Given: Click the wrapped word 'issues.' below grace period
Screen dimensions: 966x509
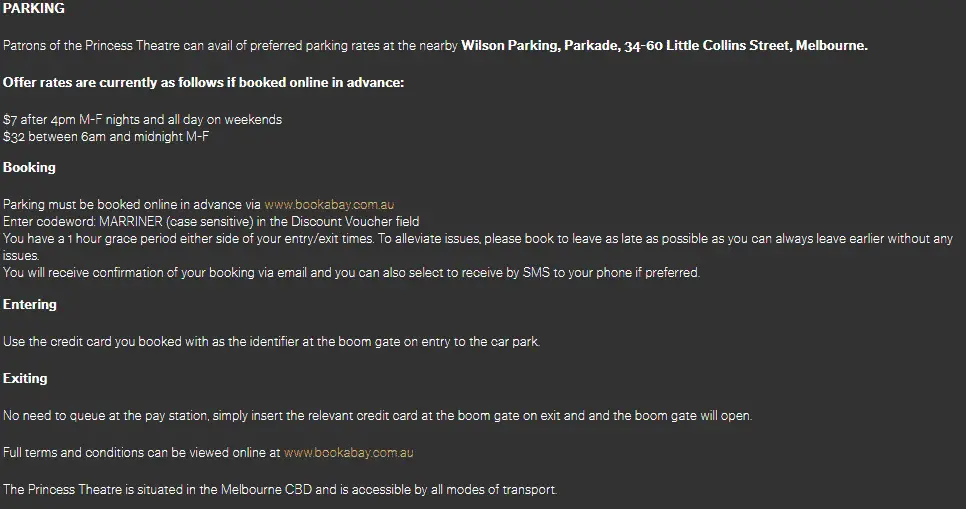Looking at the screenshot, I should tap(21, 256).
